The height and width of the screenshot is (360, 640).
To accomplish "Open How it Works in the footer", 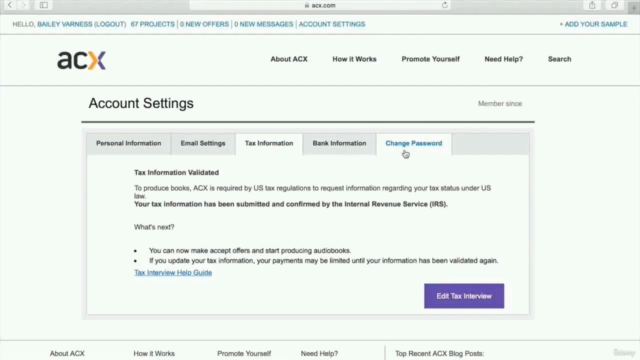I will point(154,353).
